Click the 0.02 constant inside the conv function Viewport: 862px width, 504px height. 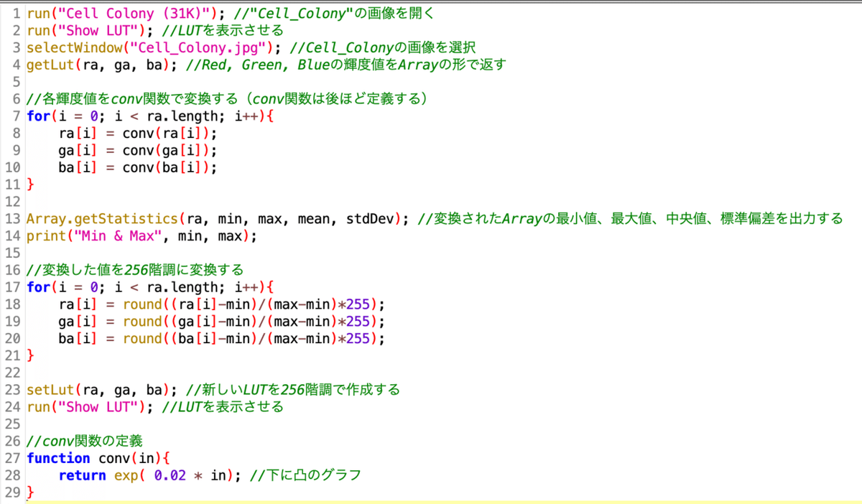(x=171, y=475)
